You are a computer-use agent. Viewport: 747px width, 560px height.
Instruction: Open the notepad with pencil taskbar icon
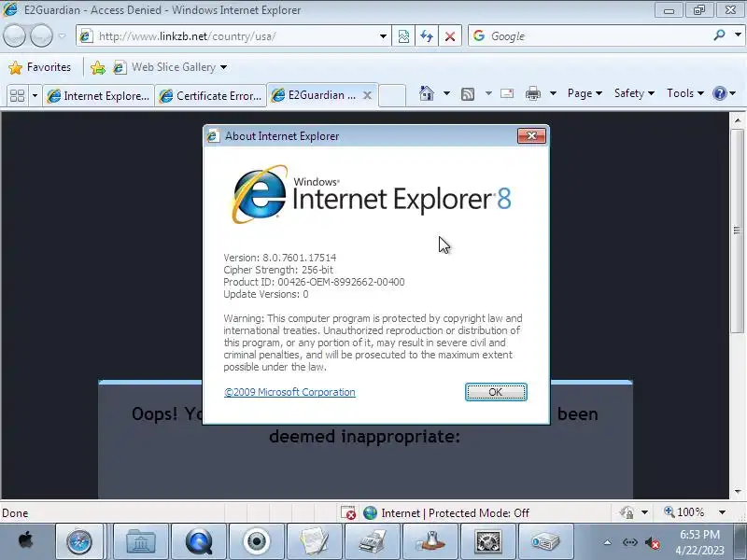[x=315, y=541]
